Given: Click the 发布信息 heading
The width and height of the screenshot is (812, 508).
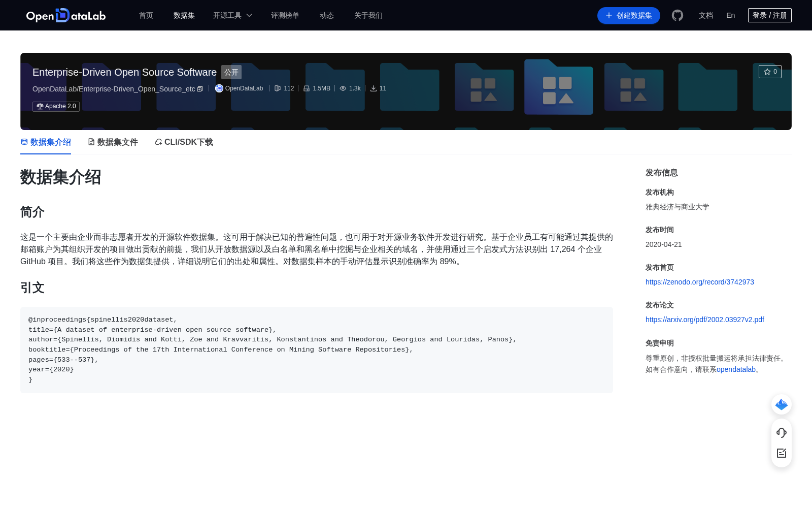Looking at the screenshot, I should 662,173.
